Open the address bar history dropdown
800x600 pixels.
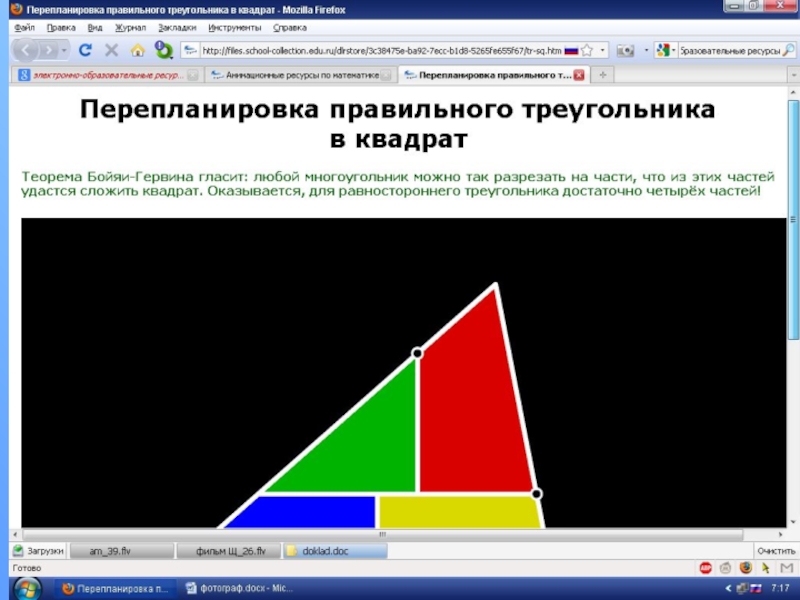pos(603,51)
